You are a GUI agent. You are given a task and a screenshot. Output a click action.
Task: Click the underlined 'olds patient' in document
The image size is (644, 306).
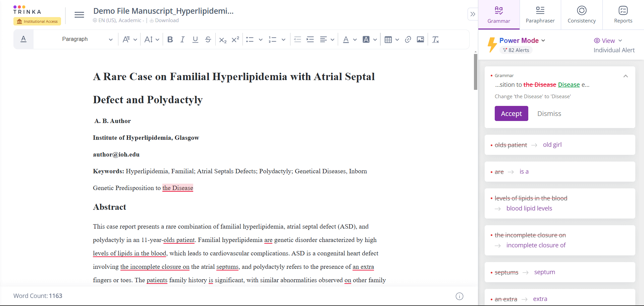click(179, 240)
